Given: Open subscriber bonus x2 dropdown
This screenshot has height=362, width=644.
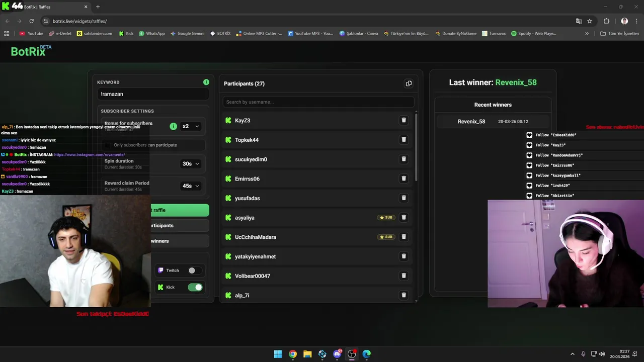Looking at the screenshot, I should pyautogui.click(x=191, y=126).
